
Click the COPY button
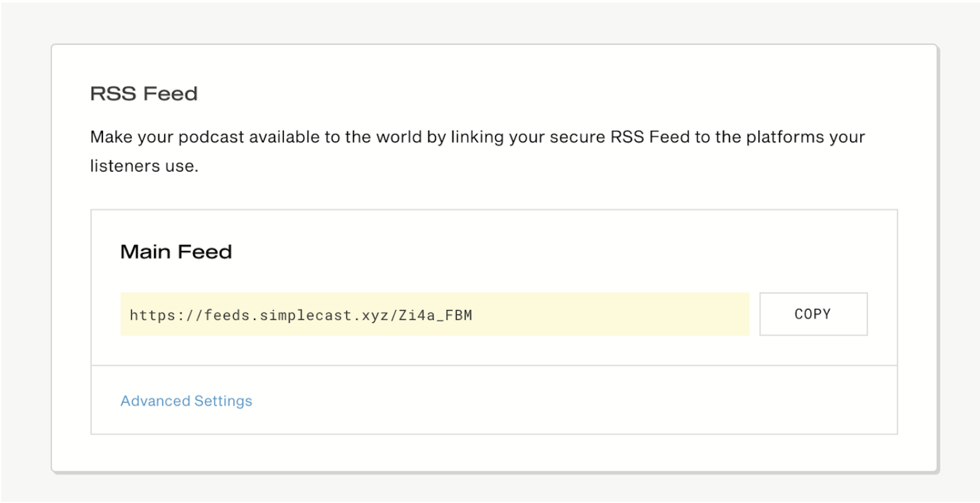coord(813,314)
